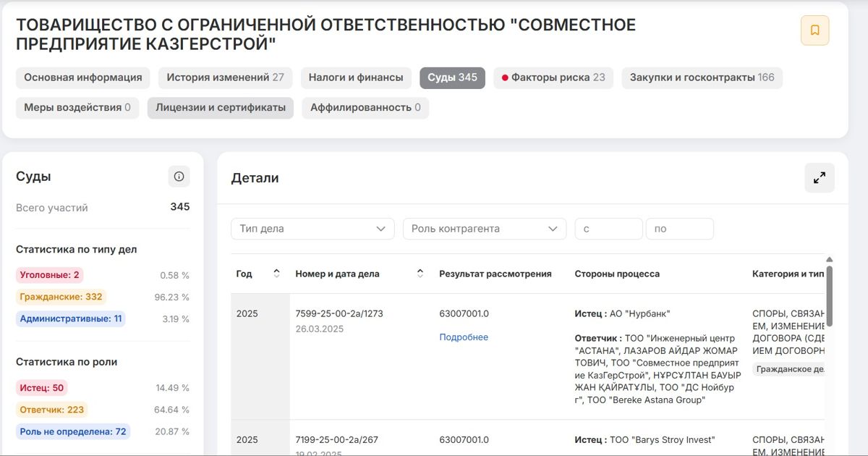Bookmark the company profile

(x=816, y=30)
